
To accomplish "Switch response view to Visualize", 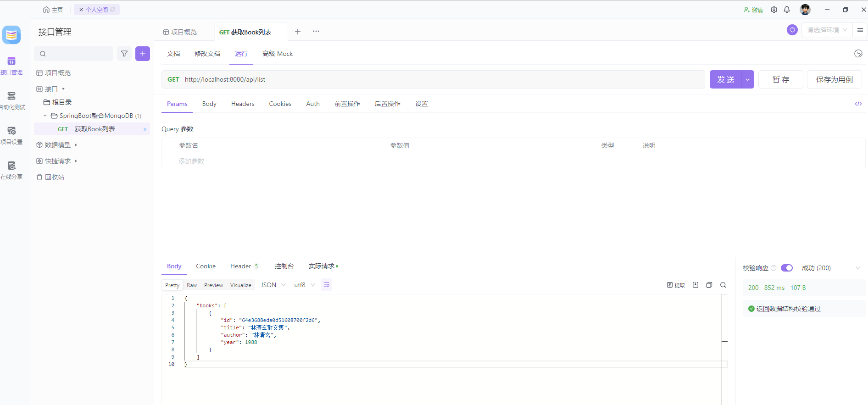I will tap(241, 285).
